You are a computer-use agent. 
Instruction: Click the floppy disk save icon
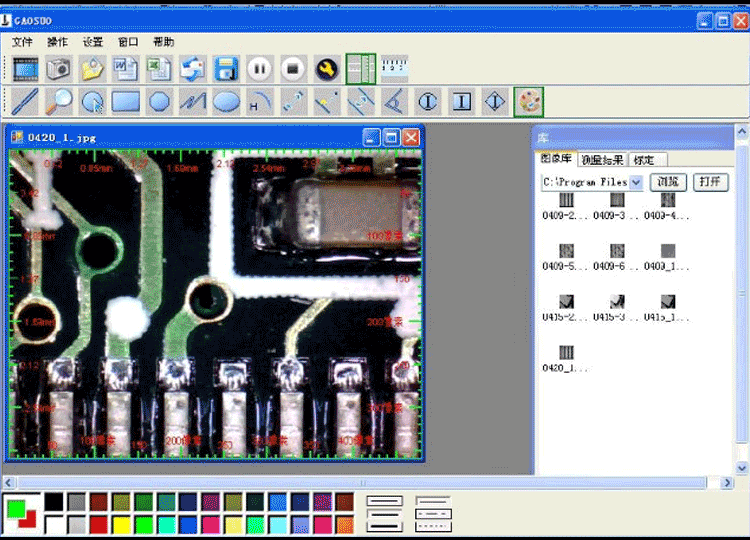click(x=226, y=69)
